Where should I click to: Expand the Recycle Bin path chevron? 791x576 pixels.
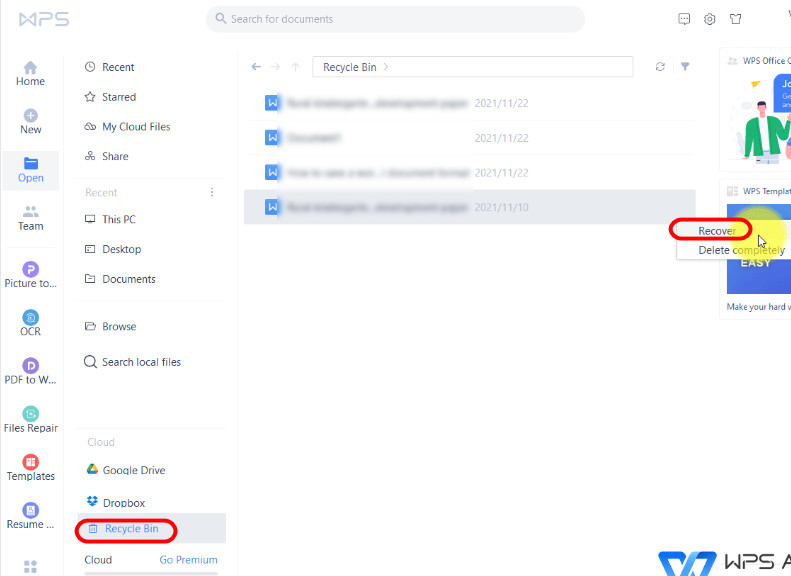click(386, 67)
